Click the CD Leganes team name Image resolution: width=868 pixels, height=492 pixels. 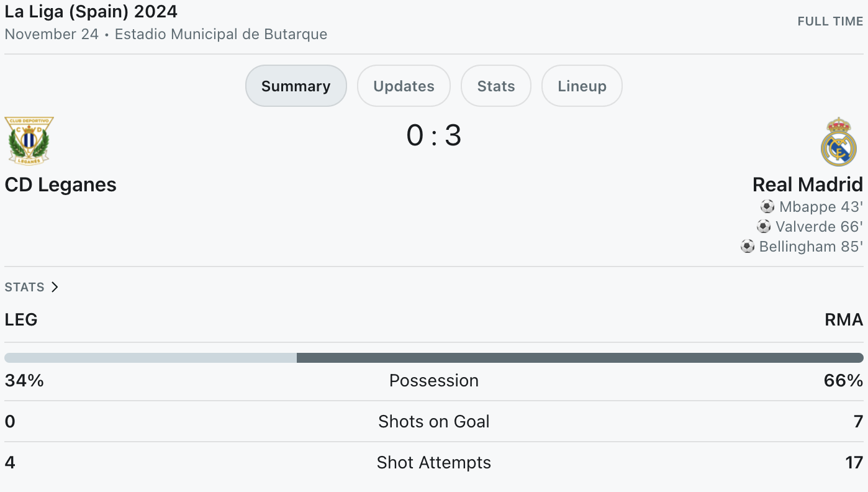coord(61,184)
